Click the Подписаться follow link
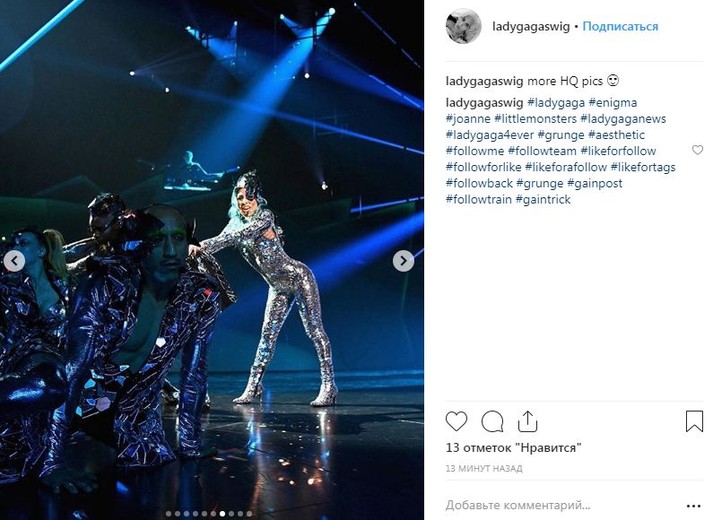713x520 pixels. [x=620, y=26]
